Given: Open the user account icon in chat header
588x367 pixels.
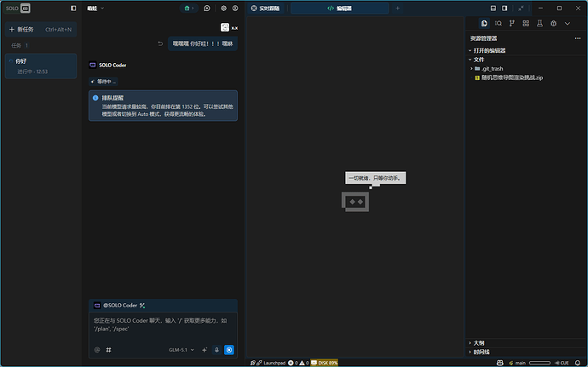Looking at the screenshot, I should pos(235,9).
